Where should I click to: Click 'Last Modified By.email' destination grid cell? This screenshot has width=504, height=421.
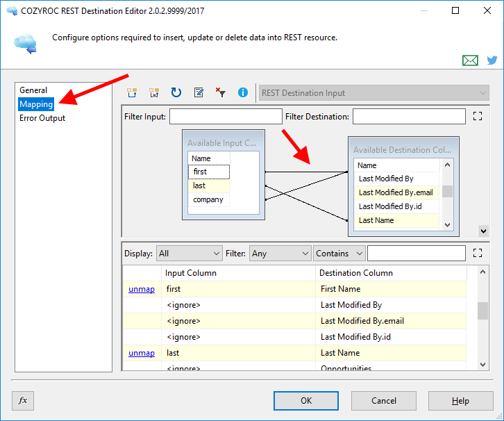tap(391, 321)
